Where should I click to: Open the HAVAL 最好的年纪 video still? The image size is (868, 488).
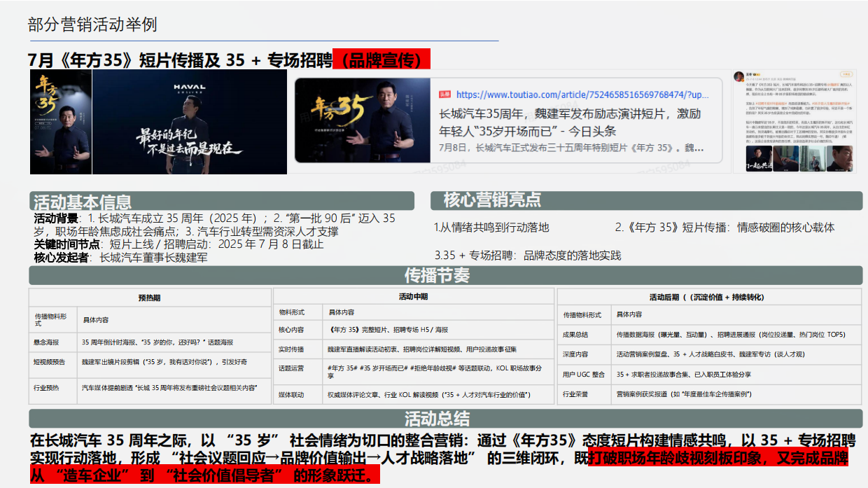pyautogui.click(x=190, y=122)
